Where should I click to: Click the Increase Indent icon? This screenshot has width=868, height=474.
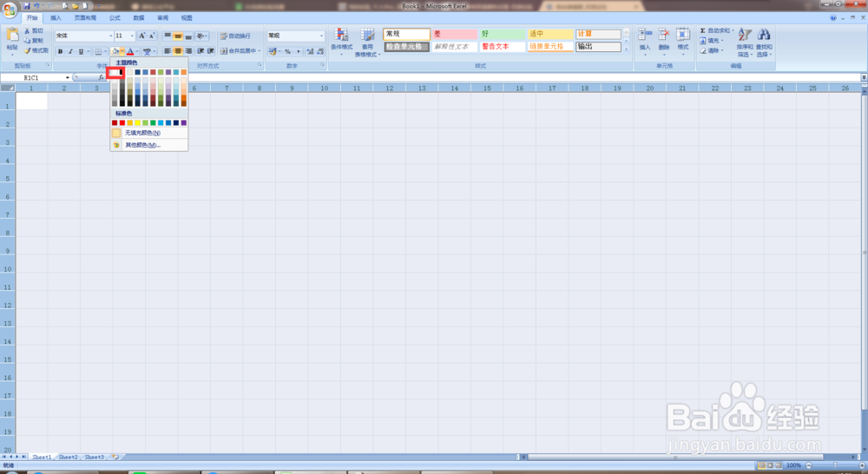pos(210,51)
